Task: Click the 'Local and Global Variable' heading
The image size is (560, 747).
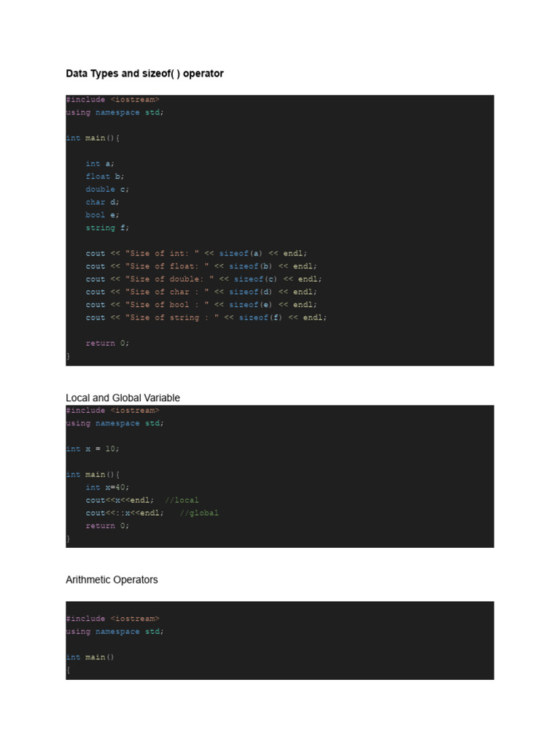Action: pos(122,398)
